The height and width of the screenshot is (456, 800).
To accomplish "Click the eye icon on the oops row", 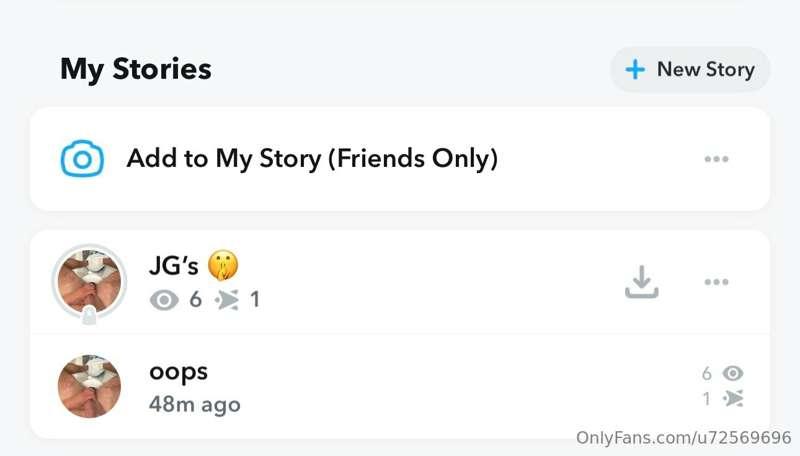I will pyautogui.click(x=733, y=373).
